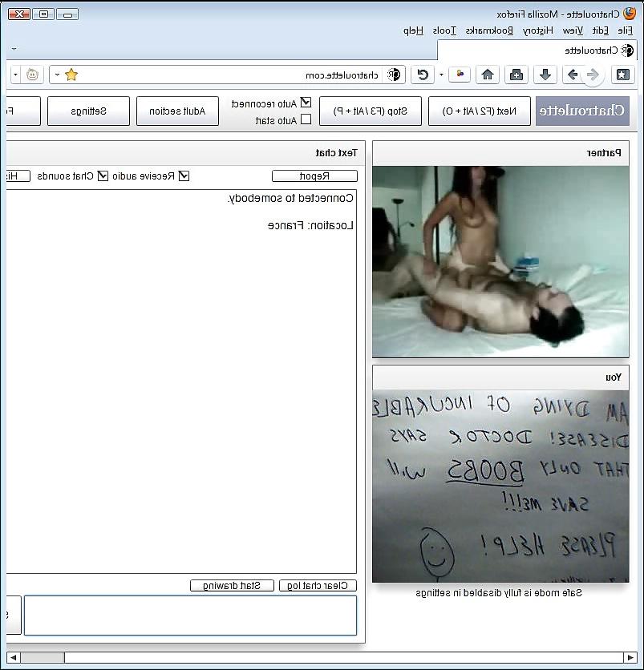This screenshot has height=670, width=644.
Task: Click the horizontal scrollbar right arrow
Action: coord(630,657)
